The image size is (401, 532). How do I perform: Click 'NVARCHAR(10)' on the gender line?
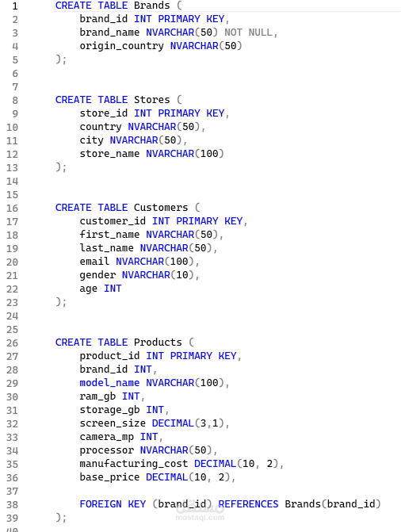[x=158, y=275]
